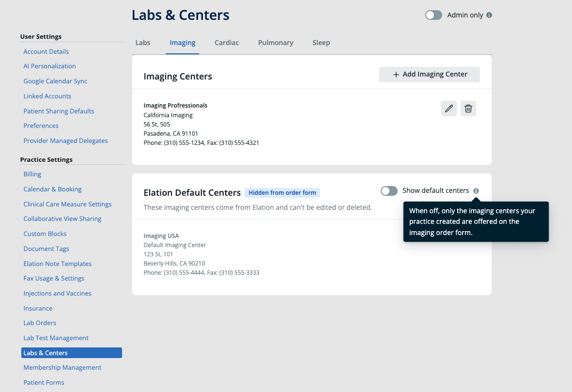Go to Custom Blocks
Viewport: 572px width, 392px height.
(x=45, y=234)
